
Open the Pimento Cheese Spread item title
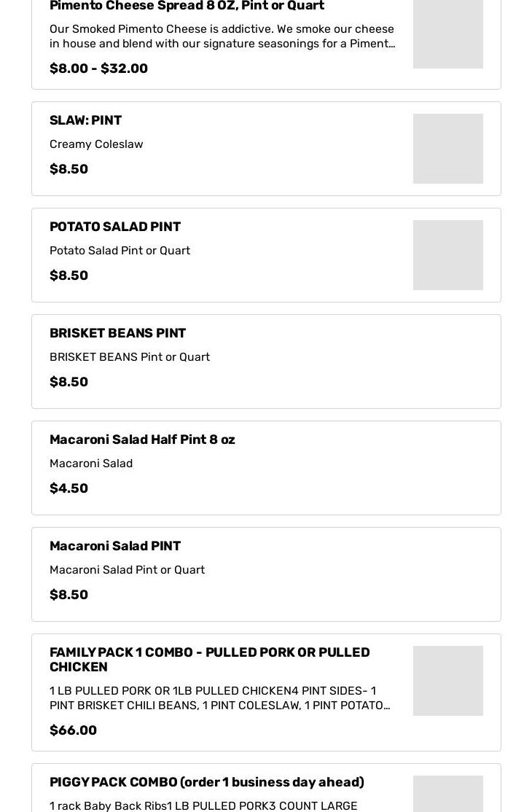pos(187,6)
